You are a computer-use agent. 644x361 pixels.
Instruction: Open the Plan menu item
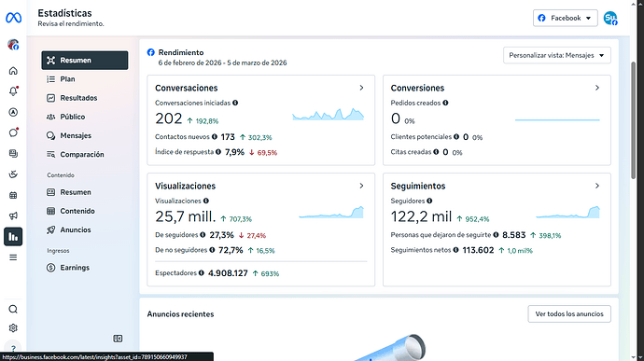pyautogui.click(x=85, y=79)
